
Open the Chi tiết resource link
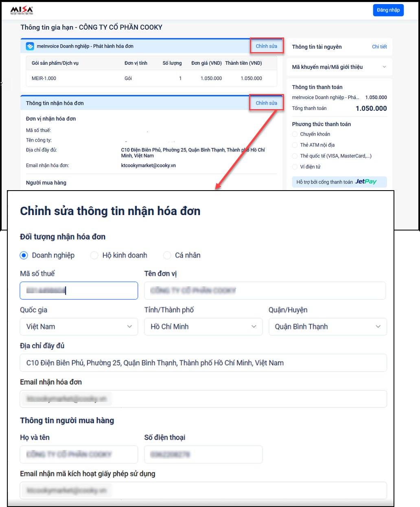379,47
